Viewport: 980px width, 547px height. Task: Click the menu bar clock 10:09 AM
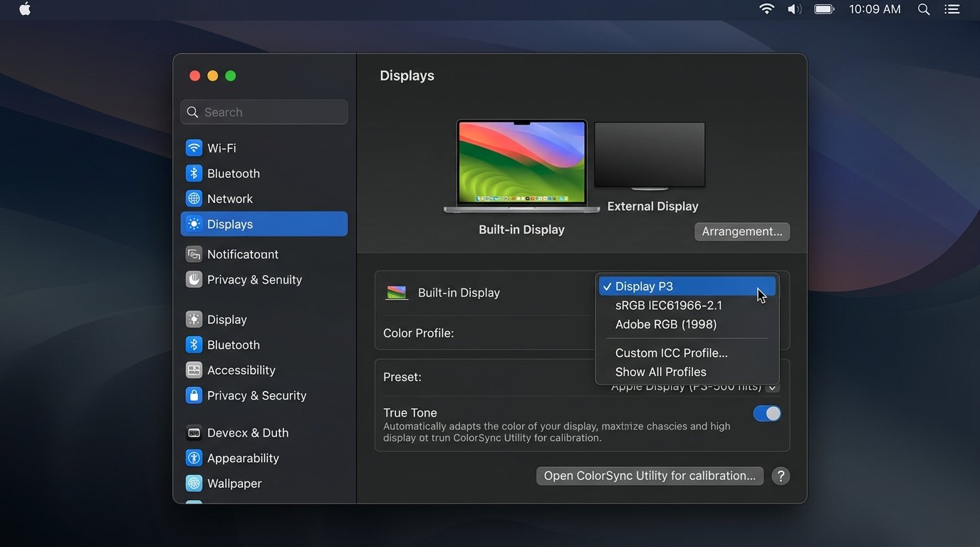[x=875, y=9]
